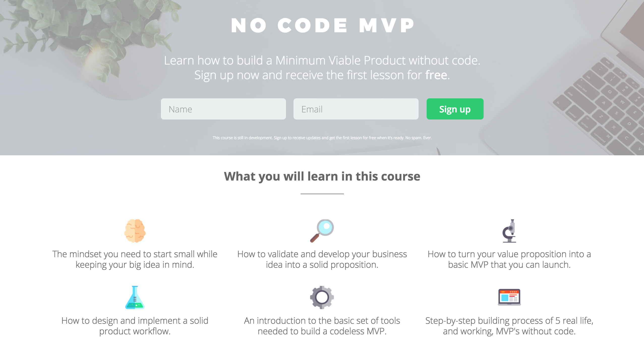The width and height of the screenshot is (644, 353).
Task: Click the value proposition MVP description
Action: [509, 259]
